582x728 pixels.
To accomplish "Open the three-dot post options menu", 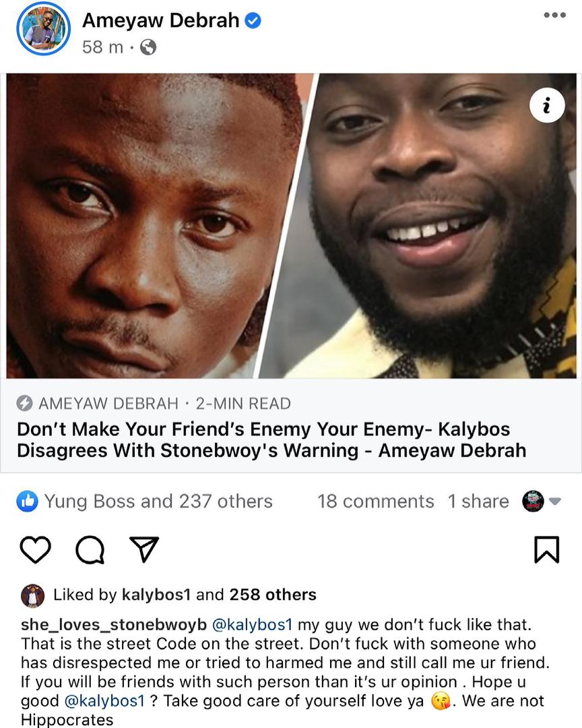I will click(x=554, y=16).
